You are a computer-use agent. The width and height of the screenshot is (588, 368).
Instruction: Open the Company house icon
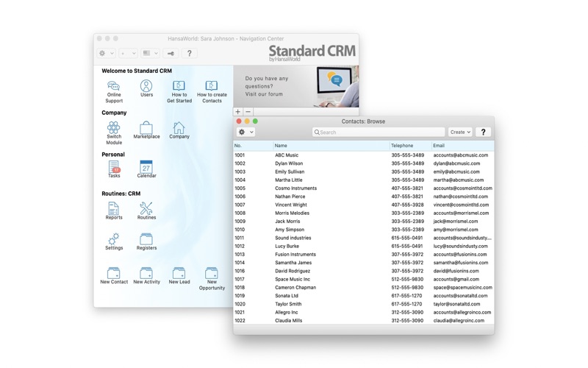point(179,130)
